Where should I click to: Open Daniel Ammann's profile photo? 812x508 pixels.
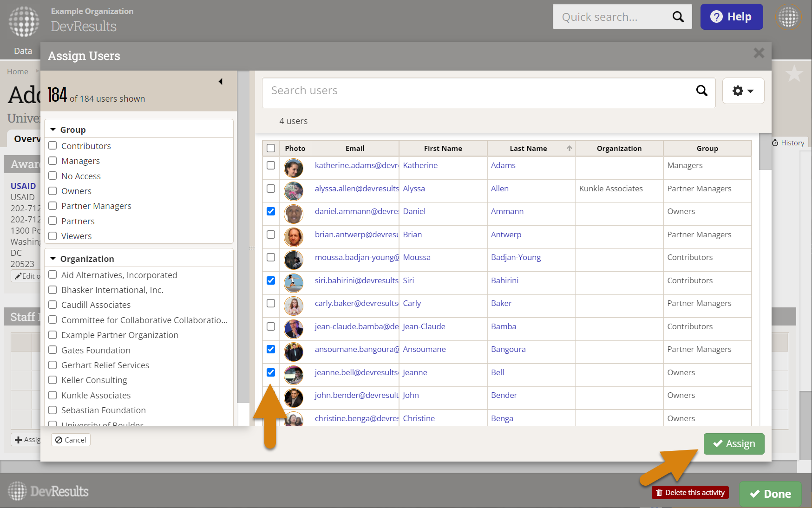pyautogui.click(x=294, y=214)
